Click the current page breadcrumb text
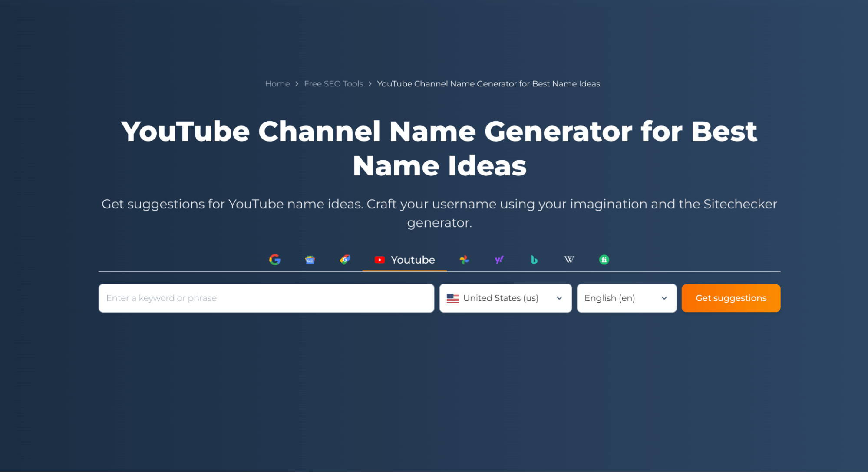The width and height of the screenshot is (868, 472). click(488, 84)
